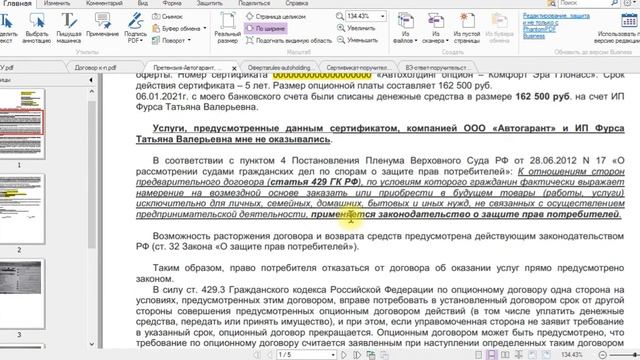Screen dimensions: 640x360
Task: Click Подогнать видимую область
Action: pos(289,40)
